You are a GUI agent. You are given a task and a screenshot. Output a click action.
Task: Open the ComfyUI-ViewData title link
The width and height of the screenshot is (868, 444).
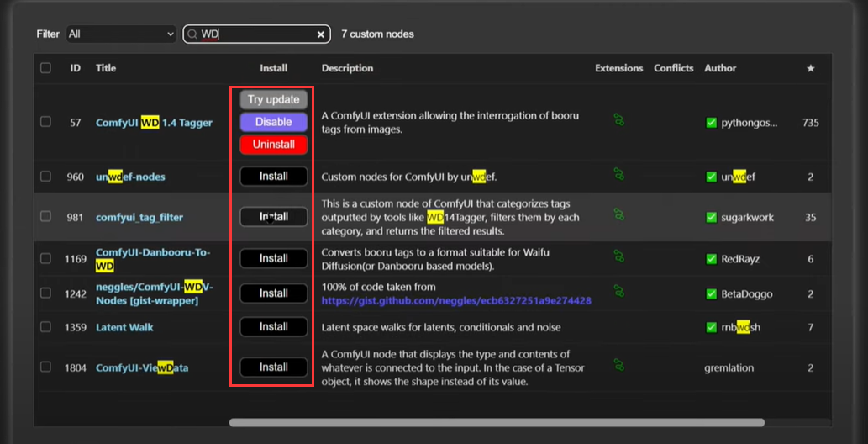(x=142, y=367)
